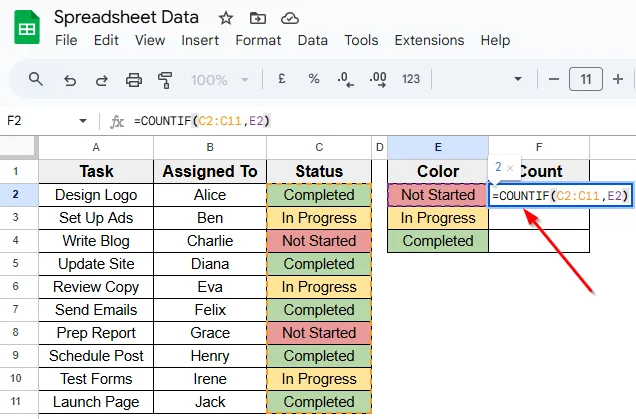The image size is (636, 419).
Task: Click the F2 cell with COUNTIF formula
Action: click(x=560, y=196)
